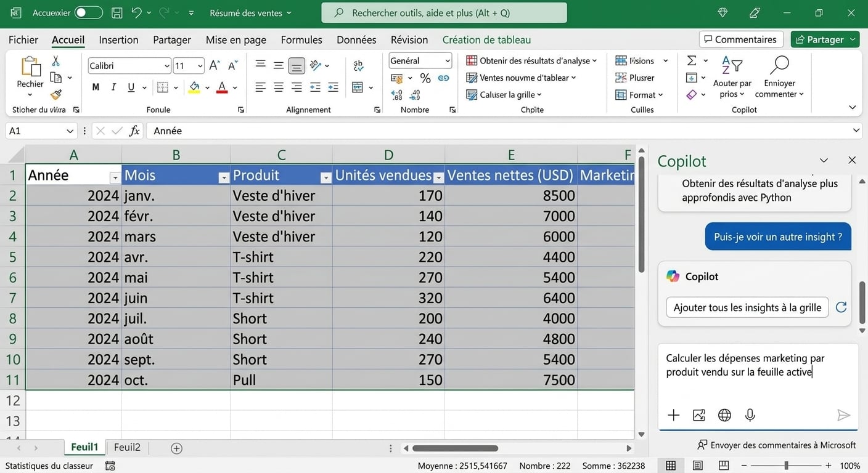Open the Mois column filter dropdown
Screen dimensions: 868x473
pos(224,178)
